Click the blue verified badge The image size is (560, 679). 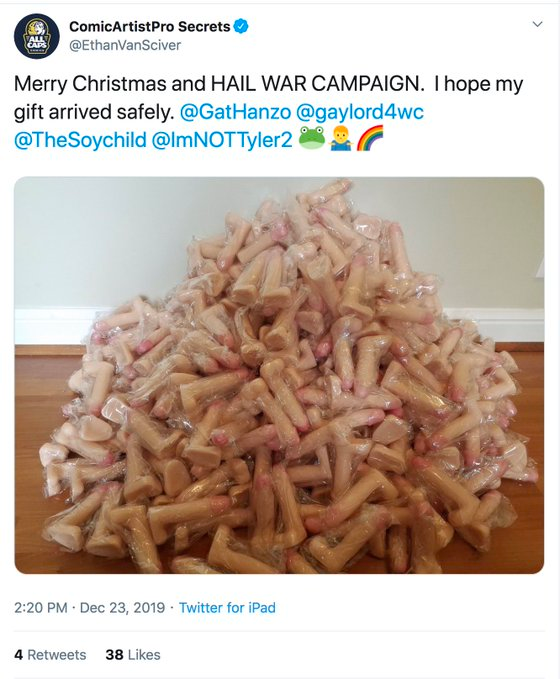(241, 26)
